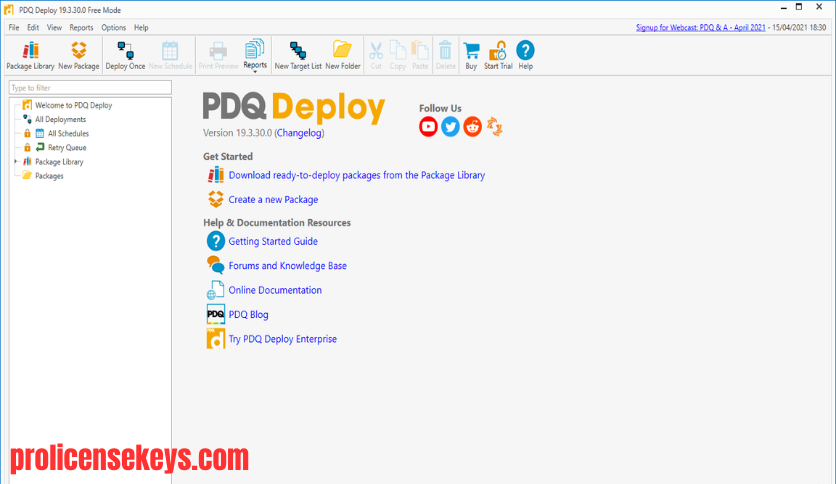
Task: Open the Reports toolbar dropdown
Action: pos(255,55)
